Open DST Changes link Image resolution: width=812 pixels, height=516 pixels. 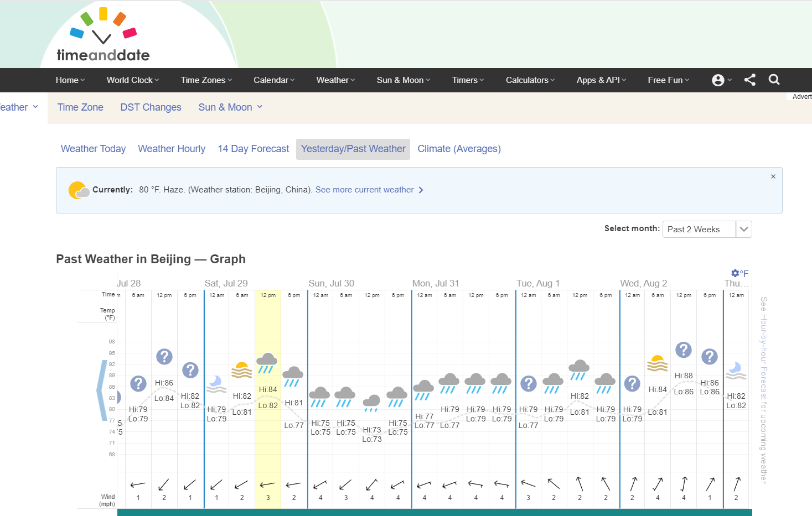(151, 107)
